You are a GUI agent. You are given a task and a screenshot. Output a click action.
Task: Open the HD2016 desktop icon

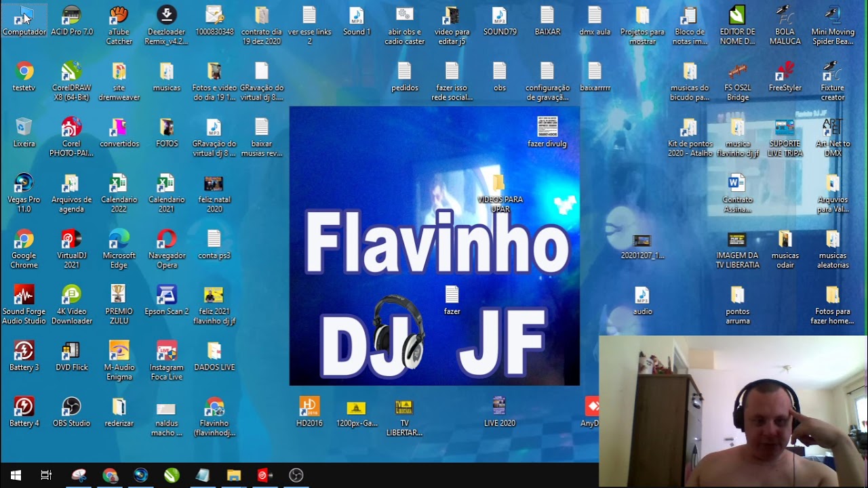309,412
